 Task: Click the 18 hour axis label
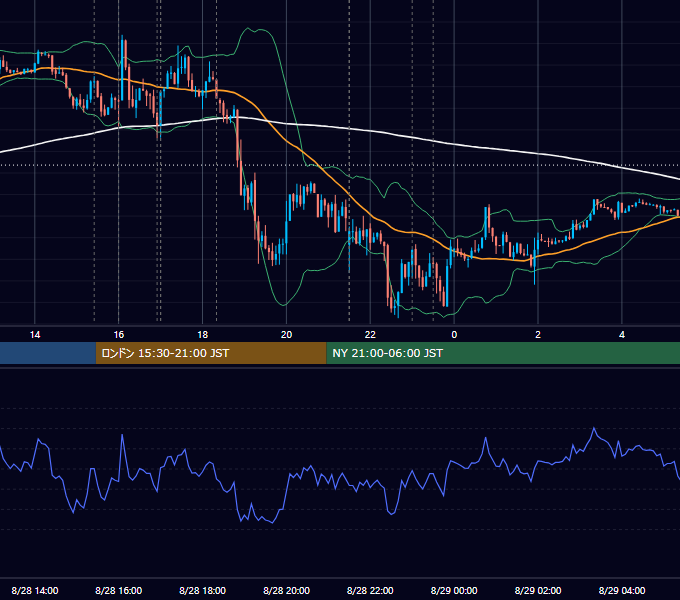[x=203, y=335]
